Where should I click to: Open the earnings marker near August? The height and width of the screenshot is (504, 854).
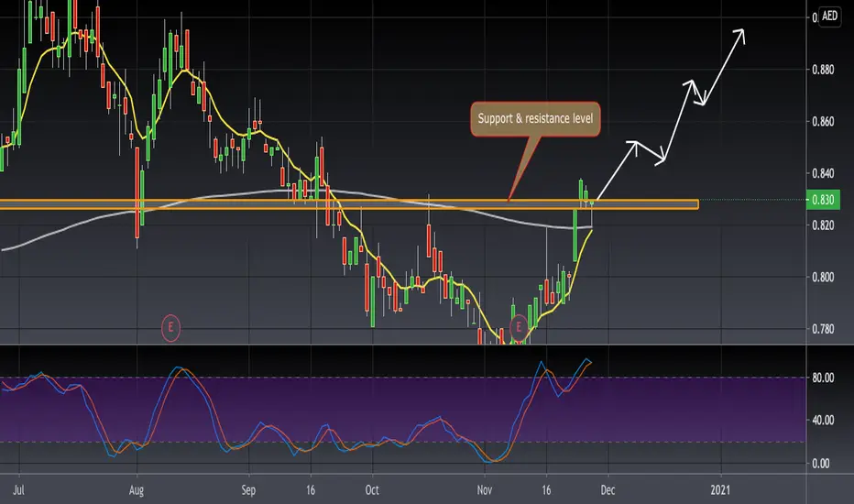click(170, 327)
